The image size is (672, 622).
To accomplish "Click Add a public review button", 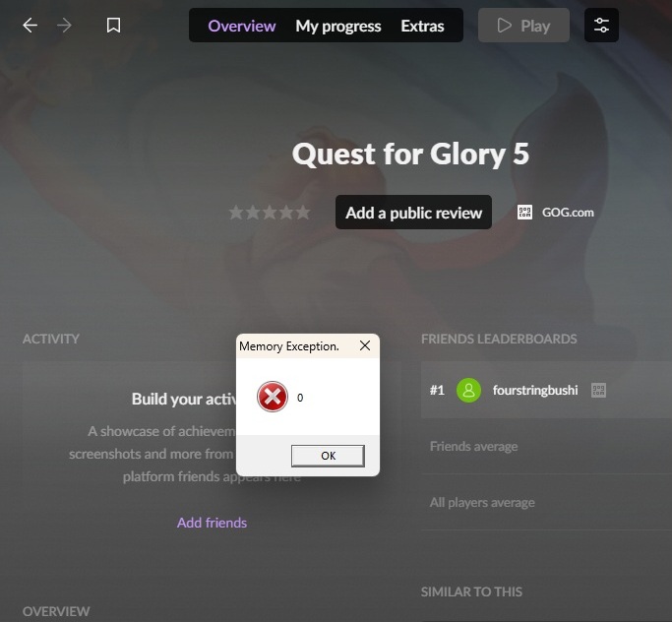I will [x=413, y=213].
